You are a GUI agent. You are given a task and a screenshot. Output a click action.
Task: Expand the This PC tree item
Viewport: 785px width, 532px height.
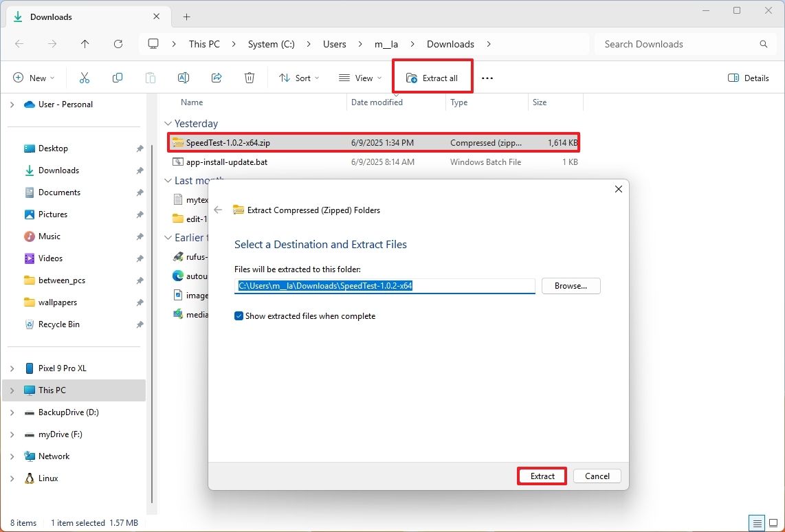[x=12, y=390]
